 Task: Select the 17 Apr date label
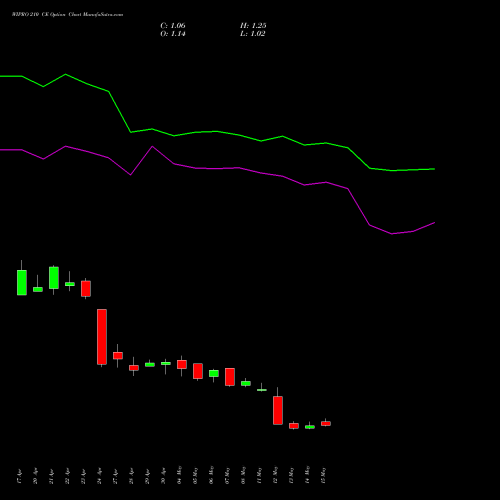pyautogui.click(x=20, y=476)
